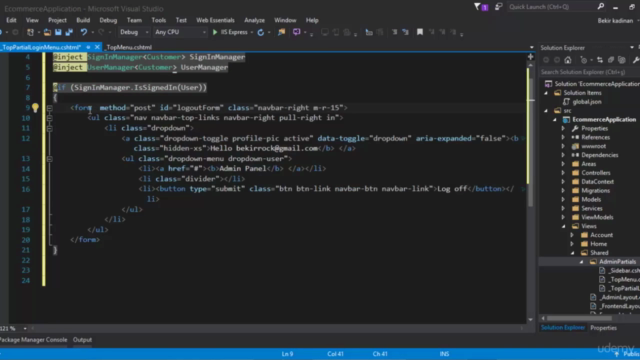Click the New Project toolbar icon
Screen dimensions: 640x360
point(30,32)
